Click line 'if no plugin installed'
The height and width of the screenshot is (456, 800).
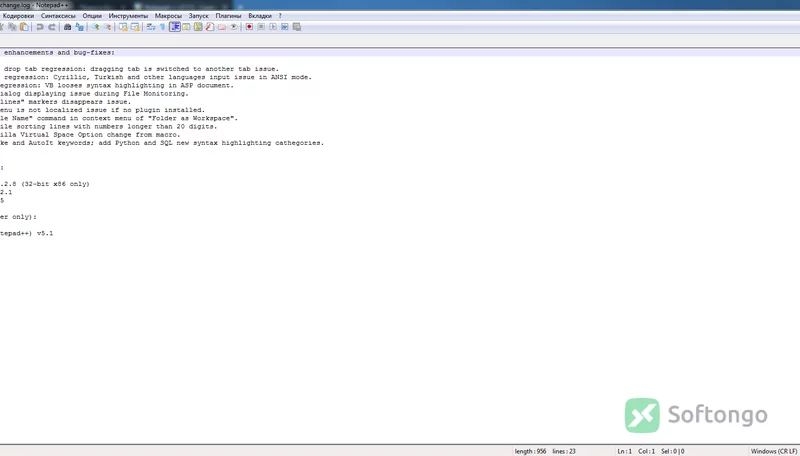[x=103, y=110]
